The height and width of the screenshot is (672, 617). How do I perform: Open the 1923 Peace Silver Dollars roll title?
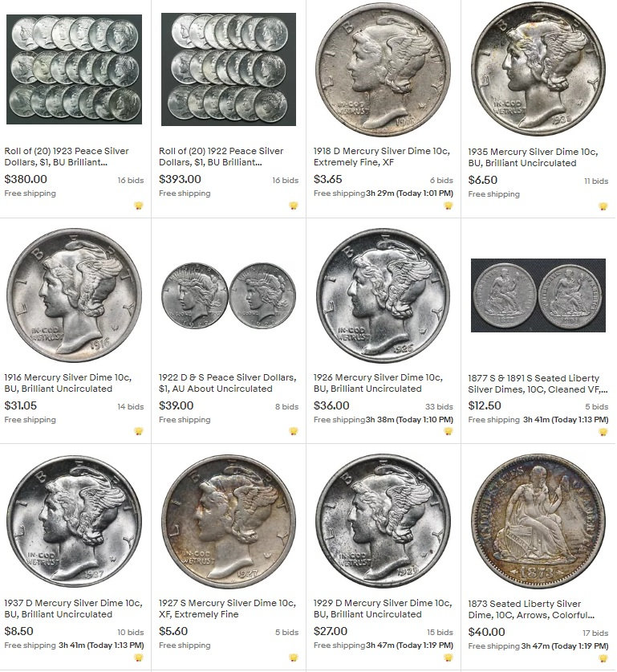point(67,157)
